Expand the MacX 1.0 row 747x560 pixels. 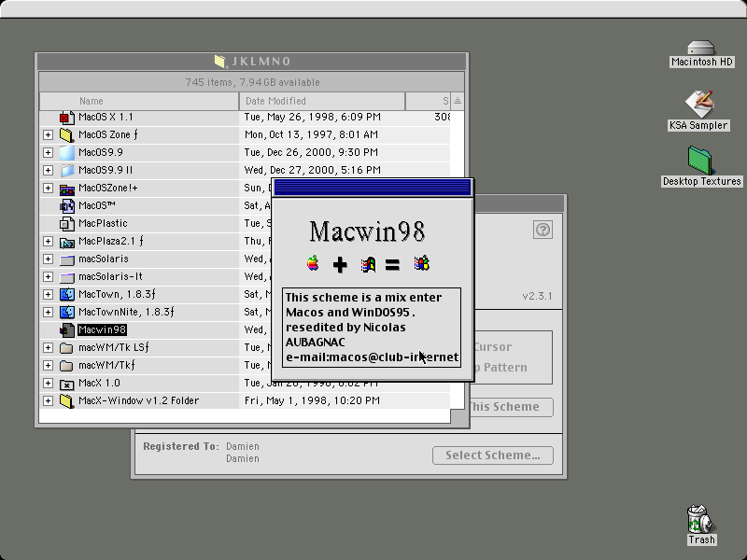point(48,384)
